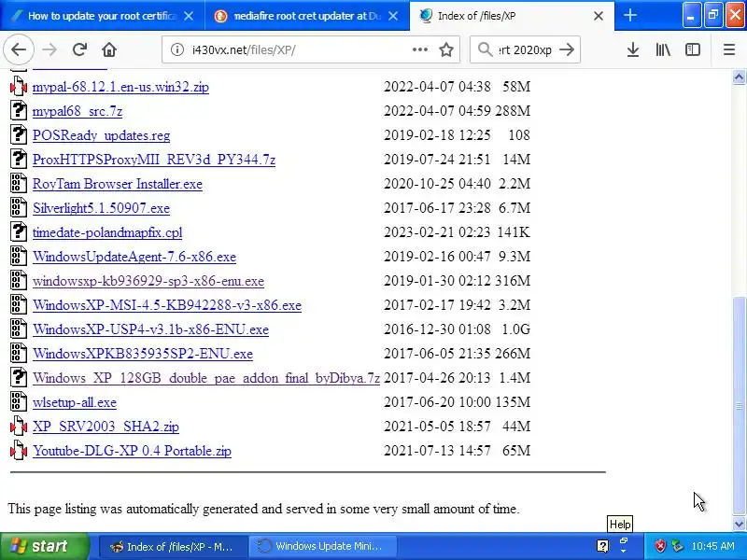The width and height of the screenshot is (747, 560).
Task: Click the zip icon beside Youtube-DLG-XP
Action: click(19, 451)
